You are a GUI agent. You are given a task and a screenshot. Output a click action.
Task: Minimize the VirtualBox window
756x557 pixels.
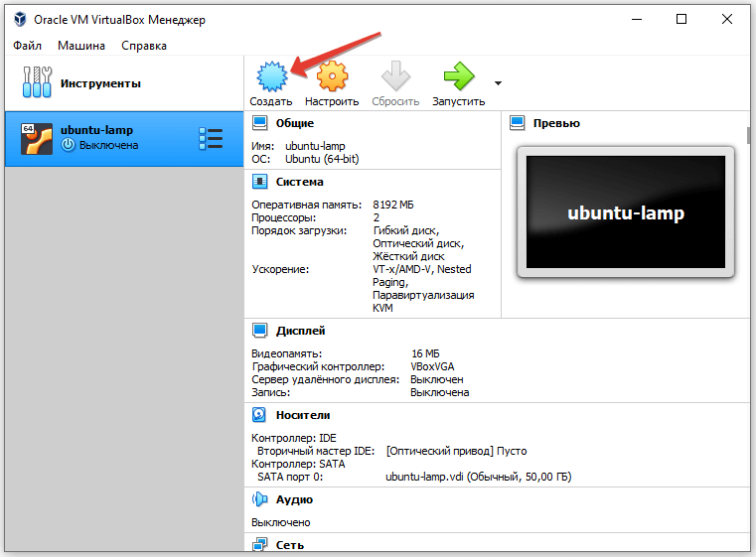[637, 19]
